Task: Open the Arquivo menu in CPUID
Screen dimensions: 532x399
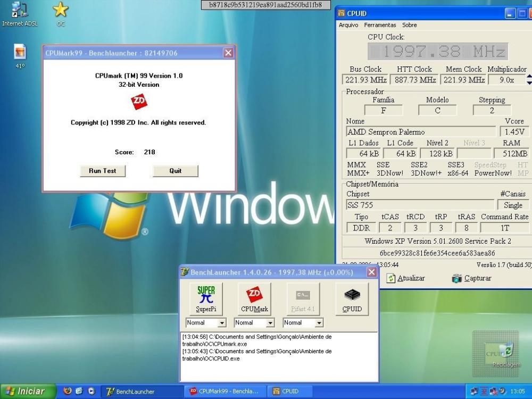Action: click(x=348, y=25)
